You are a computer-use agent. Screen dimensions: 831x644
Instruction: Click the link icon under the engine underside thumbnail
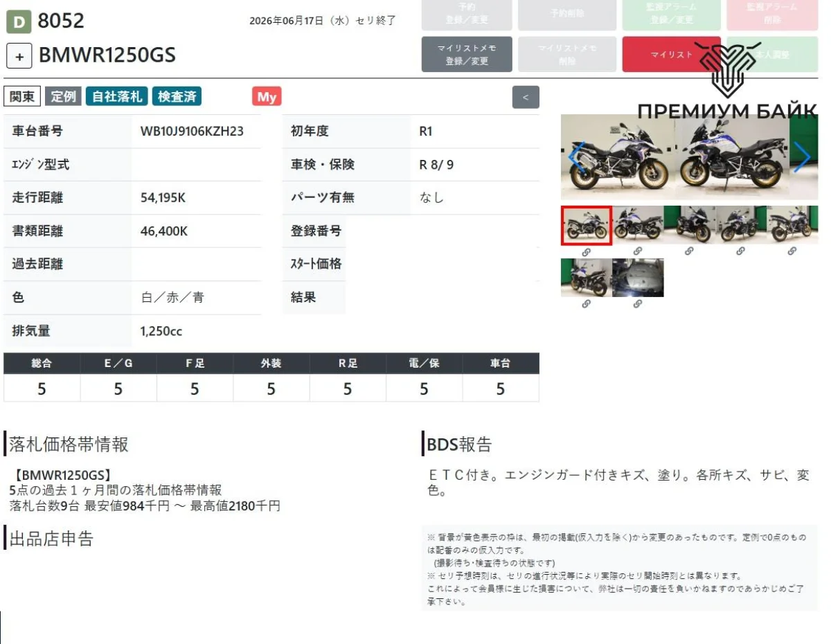coord(638,305)
